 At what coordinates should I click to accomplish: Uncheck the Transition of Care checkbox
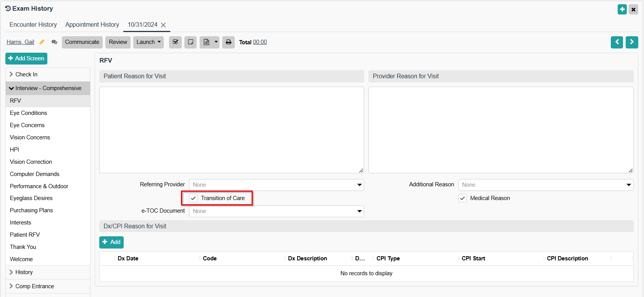194,198
